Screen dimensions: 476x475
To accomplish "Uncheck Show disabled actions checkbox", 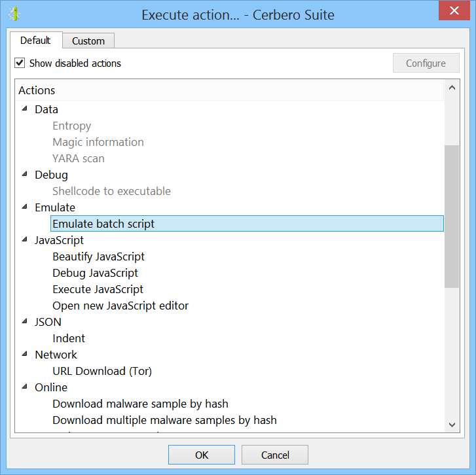I will [x=20, y=63].
